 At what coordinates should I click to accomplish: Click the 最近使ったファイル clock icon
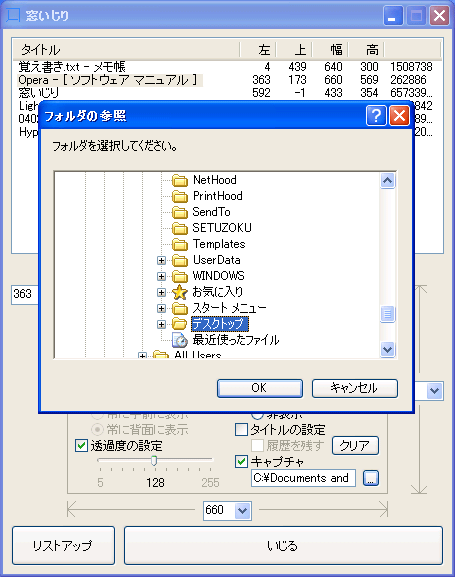point(180,340)
